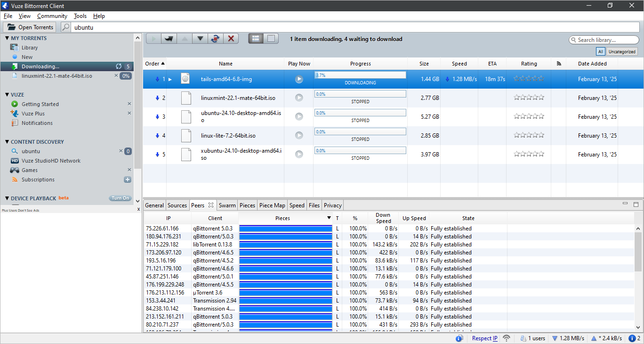Sort by Order column header
Viewport: 644px width, 344px height.
tap(155, 64)
